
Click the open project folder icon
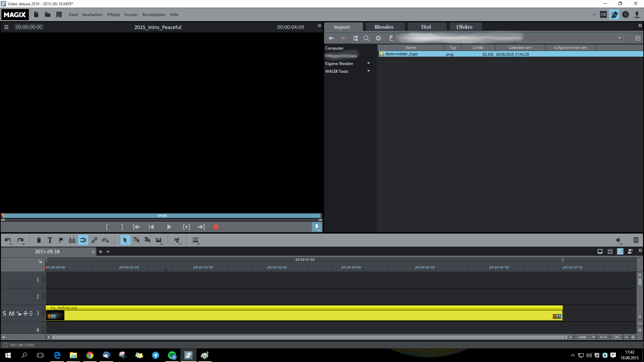pos(48,14)
